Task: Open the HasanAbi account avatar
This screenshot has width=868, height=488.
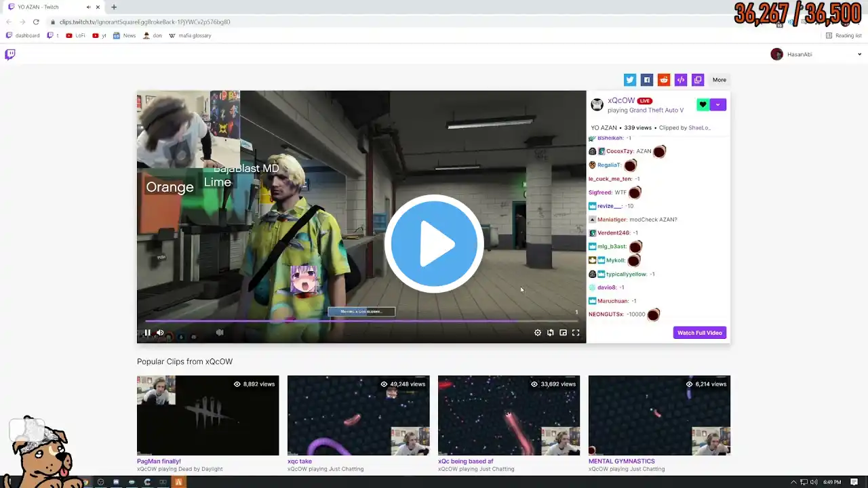Action: (x=777, y=54)
